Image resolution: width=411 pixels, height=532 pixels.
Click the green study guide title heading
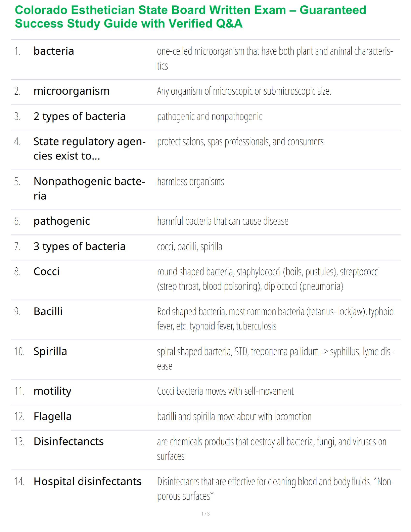190,17
